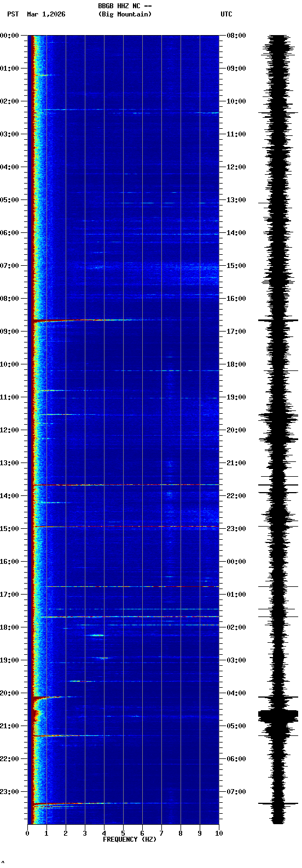This screenshot has height=868, width=302.
Task: Click the frequency axis tick label 7
Action: 161,833
